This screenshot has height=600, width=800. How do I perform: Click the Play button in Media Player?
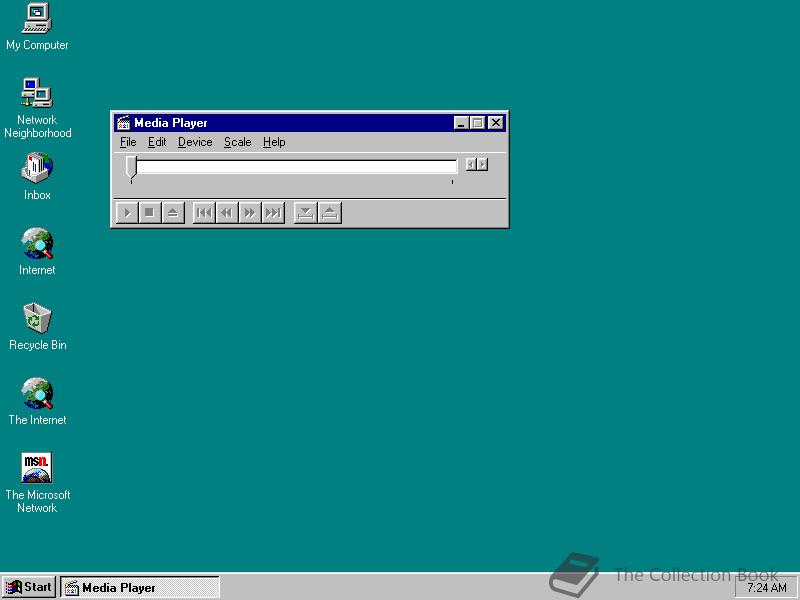coord(127,213)
